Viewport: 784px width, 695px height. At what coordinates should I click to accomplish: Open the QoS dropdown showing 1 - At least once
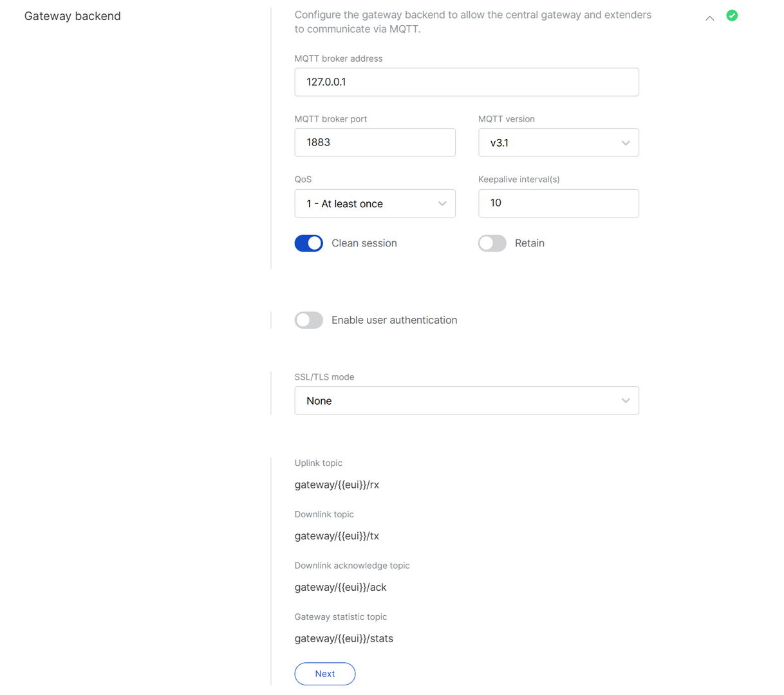375,203
